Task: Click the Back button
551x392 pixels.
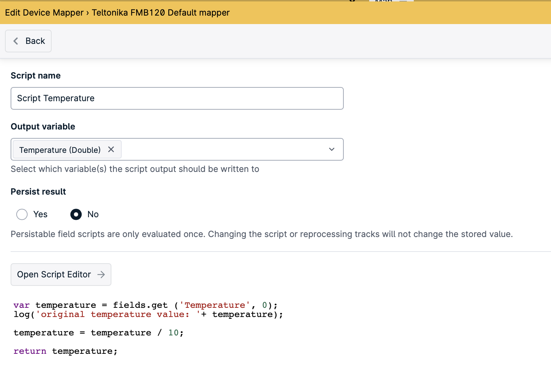Action: (28, 41)
